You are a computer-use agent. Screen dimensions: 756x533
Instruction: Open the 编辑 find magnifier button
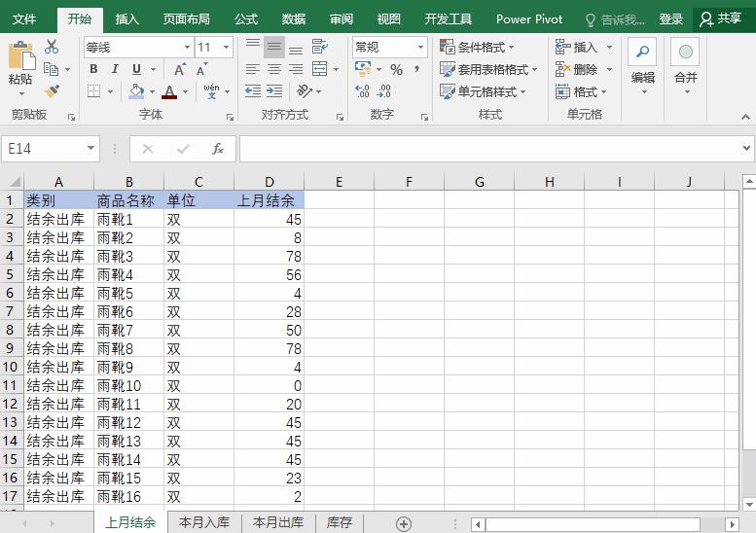click(642, 52)
